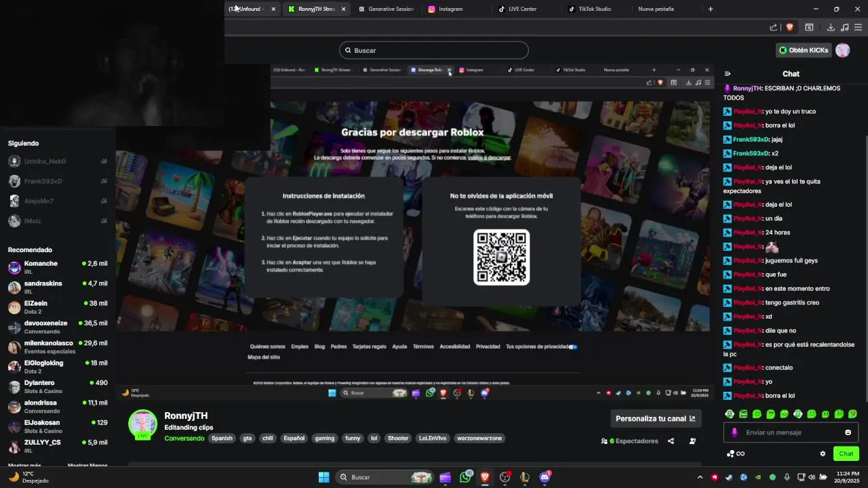Click the first green emote in the emote row
868x488 pixels.
point(730,414)
